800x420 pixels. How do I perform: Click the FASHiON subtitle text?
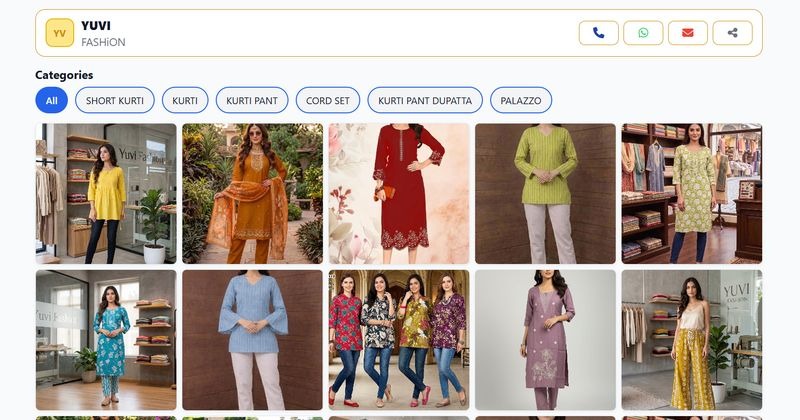click(x=103, y=42)
